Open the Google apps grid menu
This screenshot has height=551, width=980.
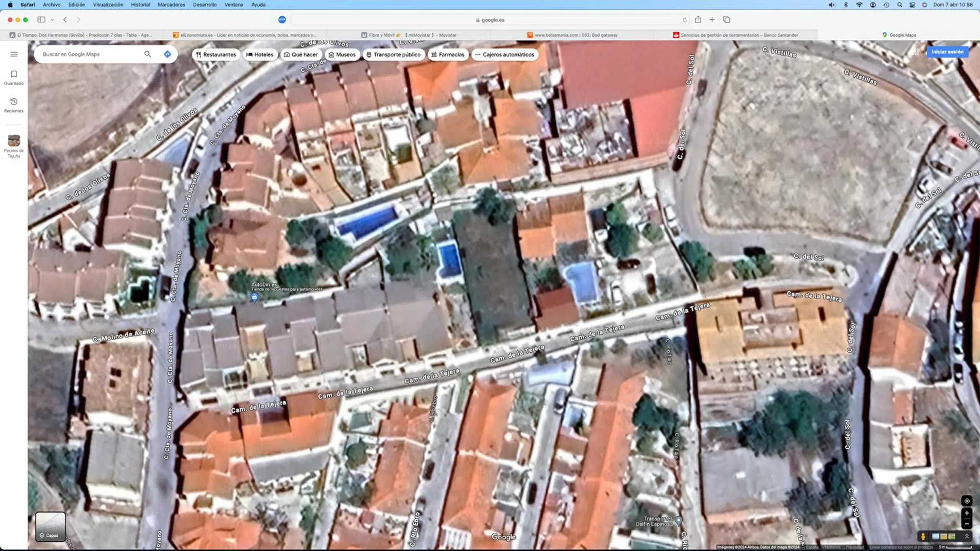[x=915, y=52]
